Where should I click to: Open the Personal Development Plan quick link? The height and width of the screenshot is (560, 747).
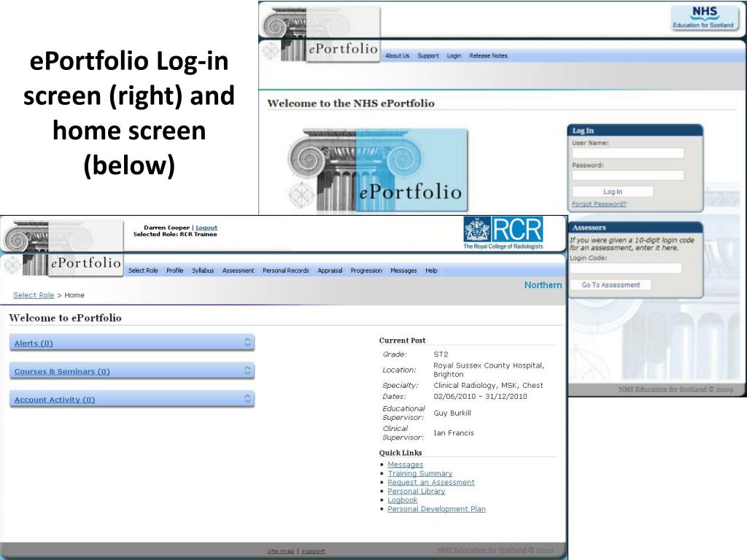[437, 509]
